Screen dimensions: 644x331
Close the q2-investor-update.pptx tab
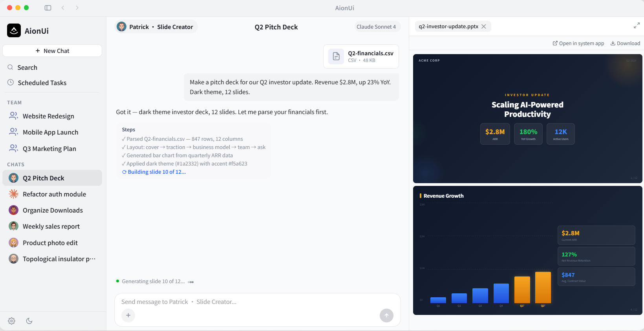pyautogui.click(x=484, y=26)
